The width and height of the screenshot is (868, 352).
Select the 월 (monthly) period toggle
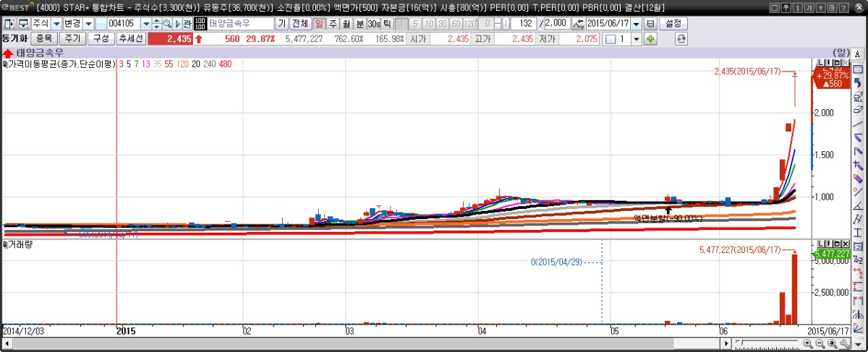click(x=346, y=24)
